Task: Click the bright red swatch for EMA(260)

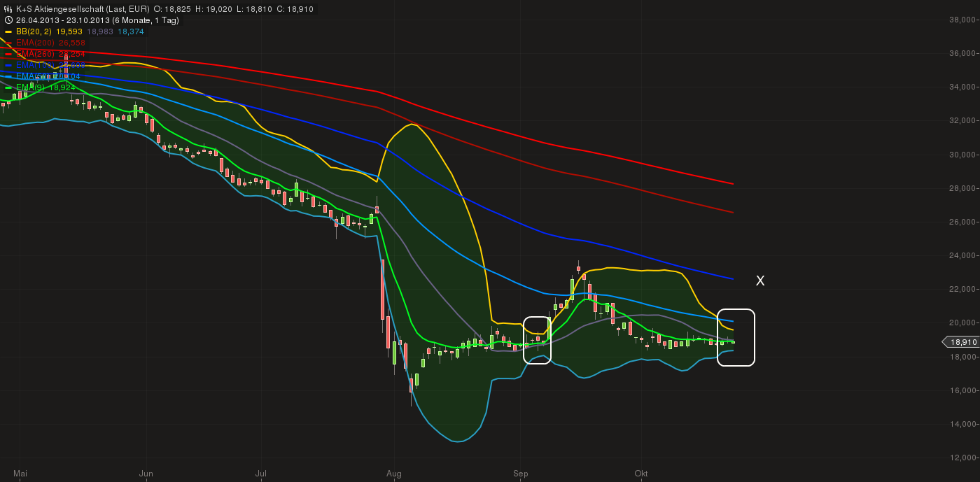Action: 8,55
